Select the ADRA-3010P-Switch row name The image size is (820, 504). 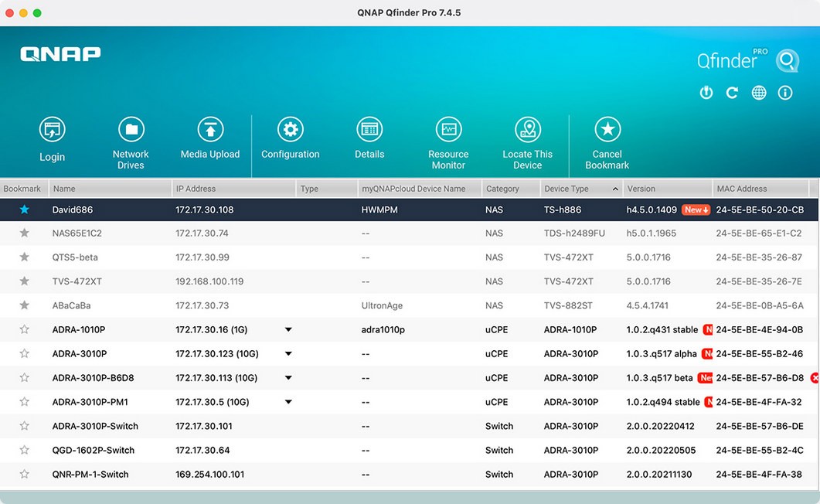pos(95,426)
